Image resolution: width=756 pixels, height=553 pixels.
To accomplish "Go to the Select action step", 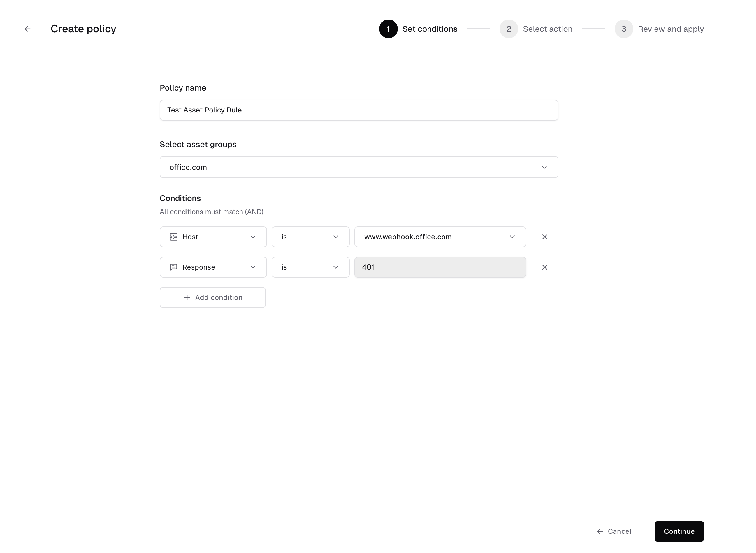I will coord(547,29).
